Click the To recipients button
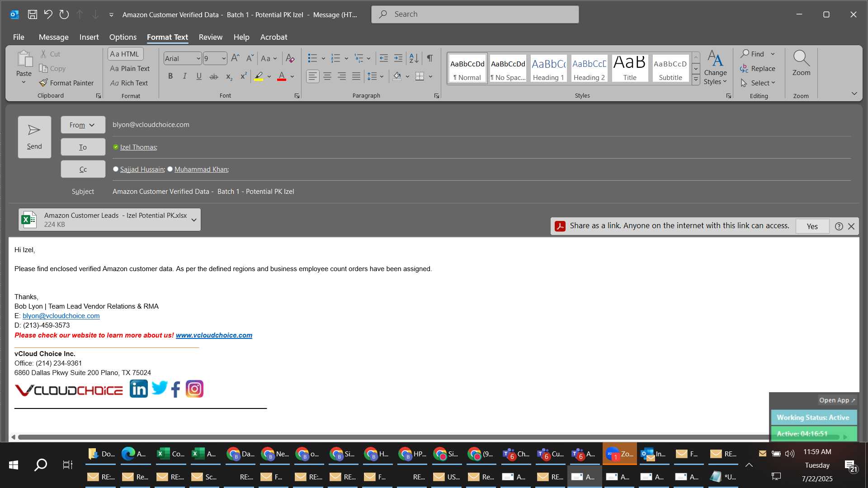Viewport: 868px width, 488px height. (83, 147)
